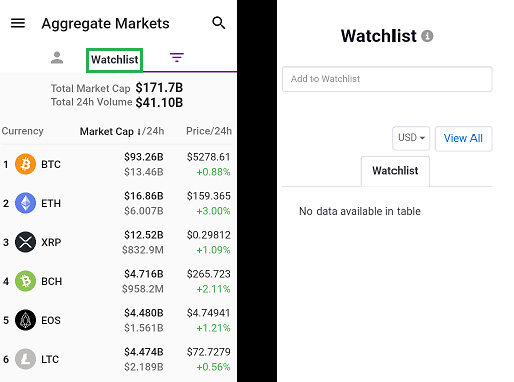The width and height of the screenshot is (514, 382).
Task: Open the hamburger navigation menu
Action: (x=18, y=23)
